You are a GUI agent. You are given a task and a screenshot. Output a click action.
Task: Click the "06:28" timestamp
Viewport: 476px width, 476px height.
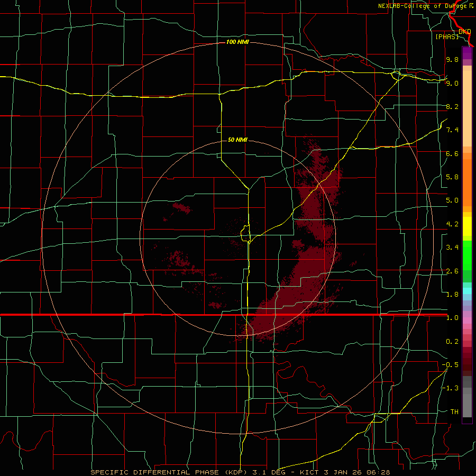pyautogui.click(x=378, y=472)
